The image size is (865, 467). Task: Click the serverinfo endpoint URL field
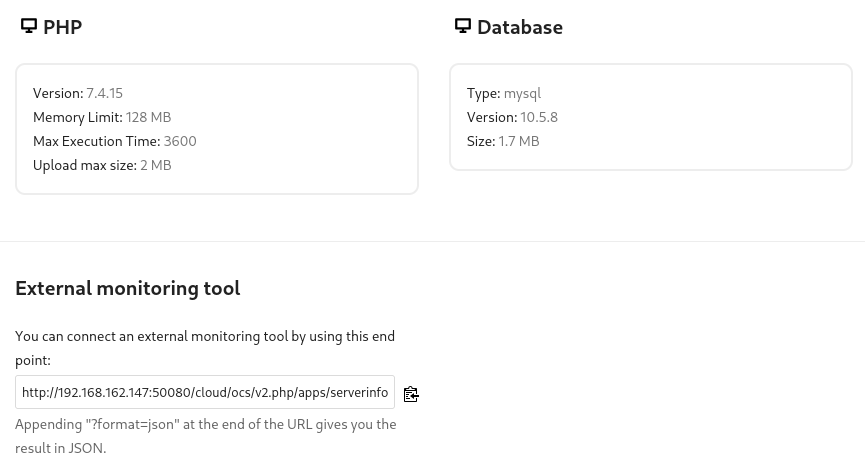(x=205, y=392)
